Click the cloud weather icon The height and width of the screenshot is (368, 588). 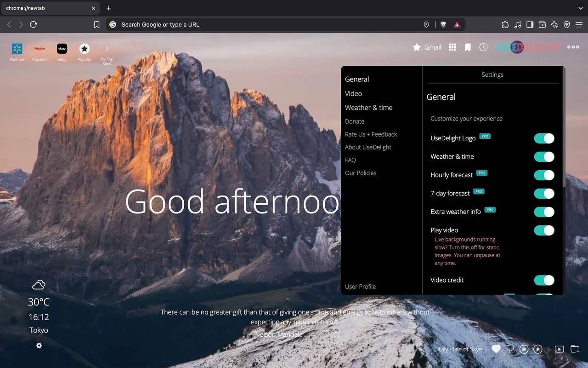click(39, 285)
